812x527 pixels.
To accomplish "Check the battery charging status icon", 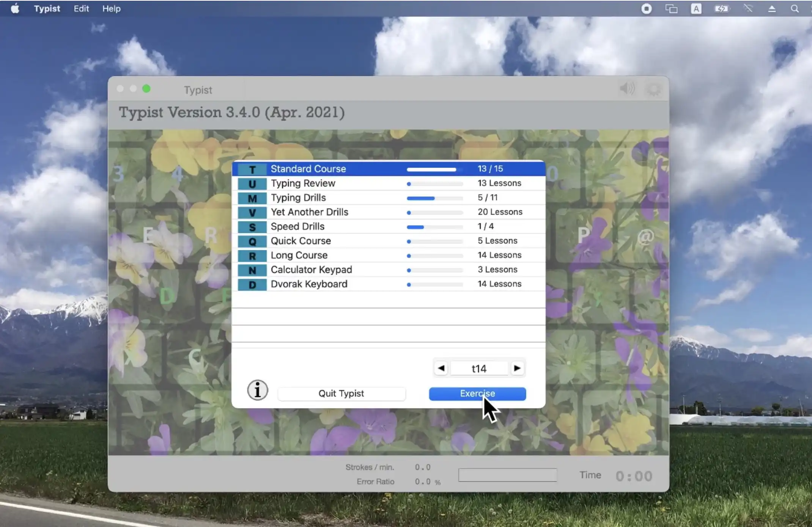I will [721, 8].
